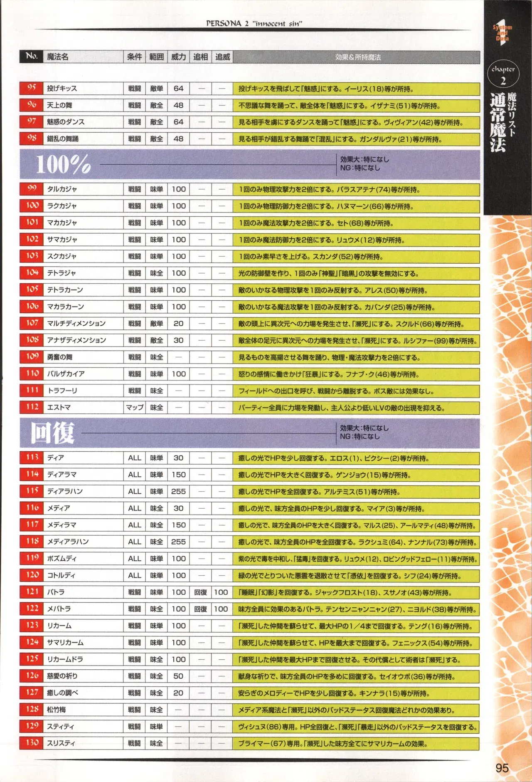Click the "No." column header
The image size is (532, 782).
[32, 56]
